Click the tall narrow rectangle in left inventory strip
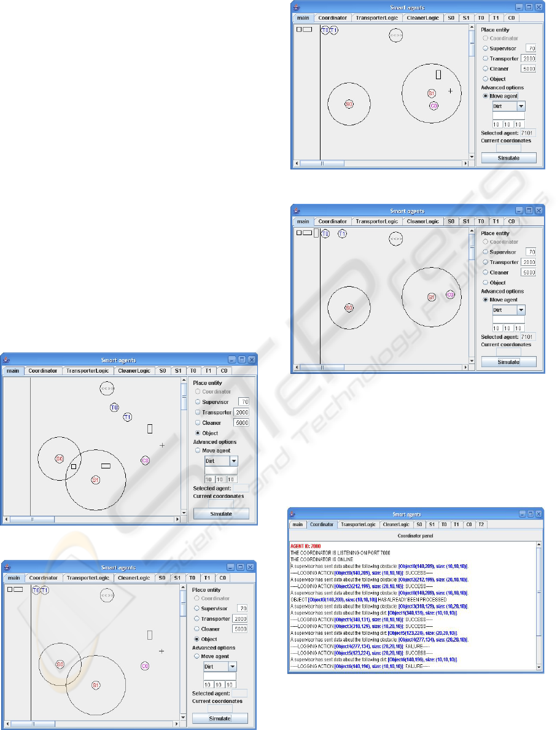Image resolution: width=560 pixels, height=730 pixels. point(316,233)
